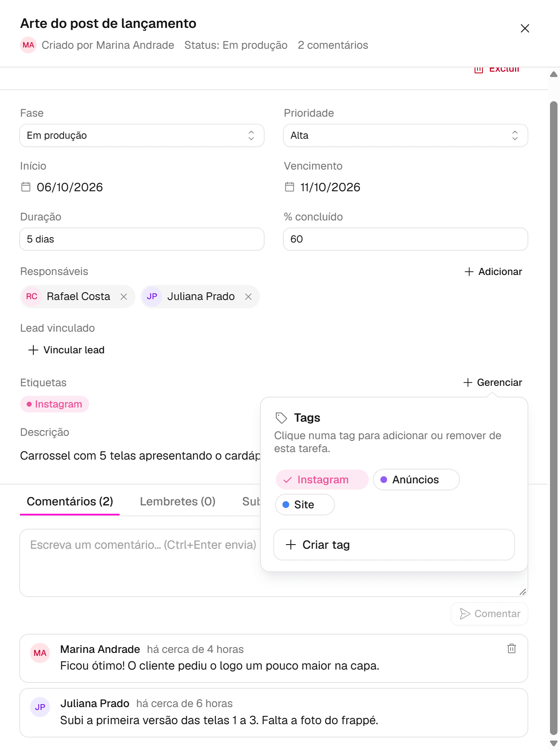
Task: Toggle off the Instagram tag in Tags popup
Action: (x=322, y=480)
